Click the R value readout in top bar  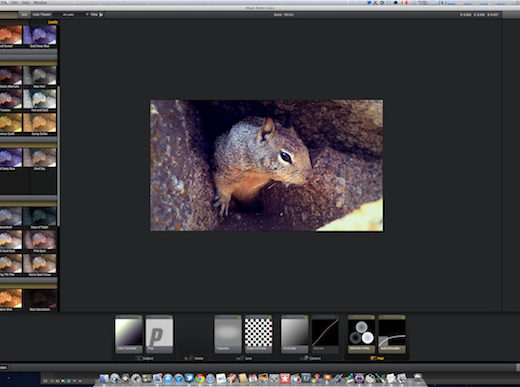(466, 15)
